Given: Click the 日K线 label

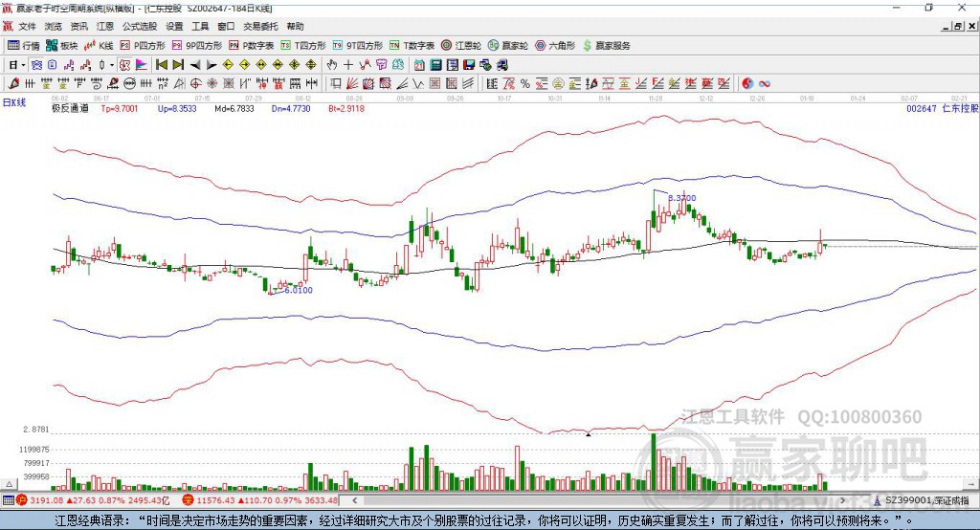Looking at the screenshot, I should point(14,102).
